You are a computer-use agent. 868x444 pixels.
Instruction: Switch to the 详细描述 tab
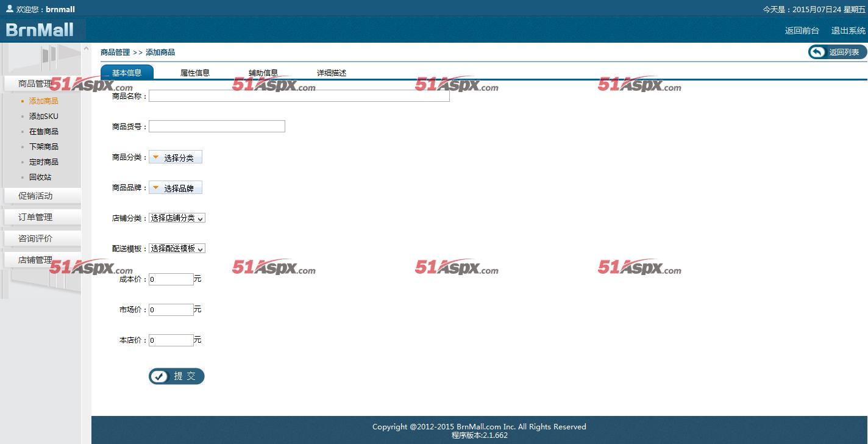332,73
